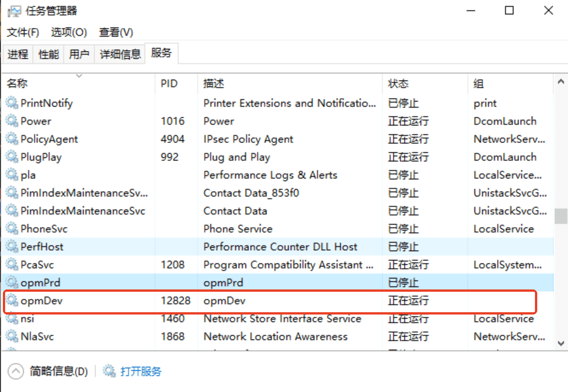Select the gear icon beside PrintNotify
The height and width of the screenshot is (392, 568).
pyautogui.click(x=12, y=103)
